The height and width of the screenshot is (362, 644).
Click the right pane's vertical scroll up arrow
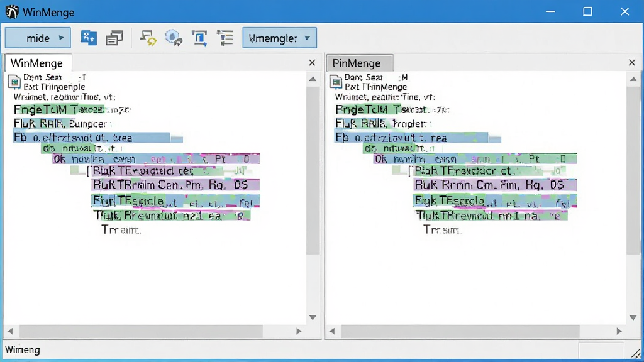633,79
